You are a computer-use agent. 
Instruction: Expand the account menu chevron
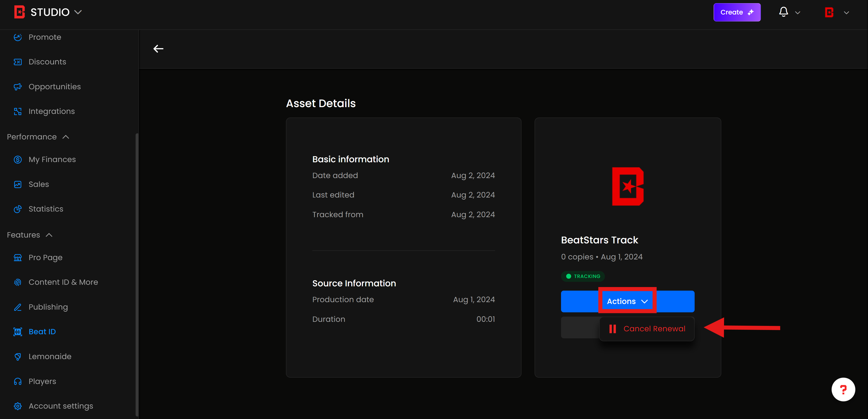(847, 13)
